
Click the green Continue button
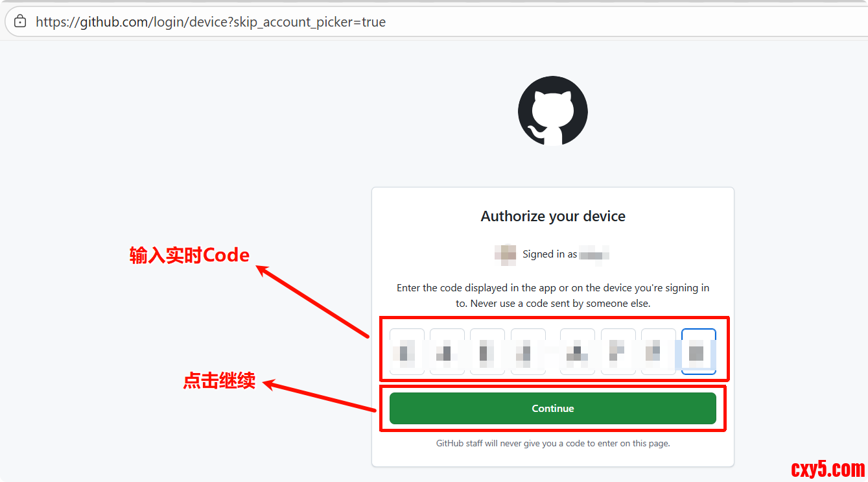553,409
